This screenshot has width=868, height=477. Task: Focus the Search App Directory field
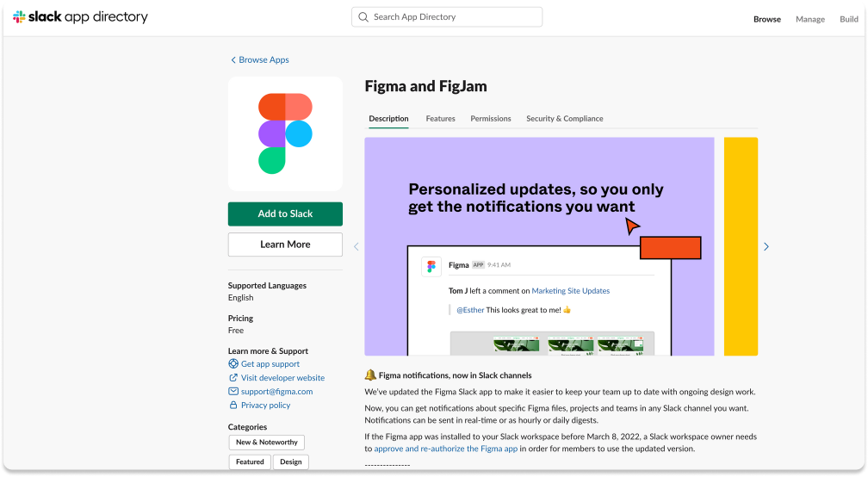click(x=447, y=17)
